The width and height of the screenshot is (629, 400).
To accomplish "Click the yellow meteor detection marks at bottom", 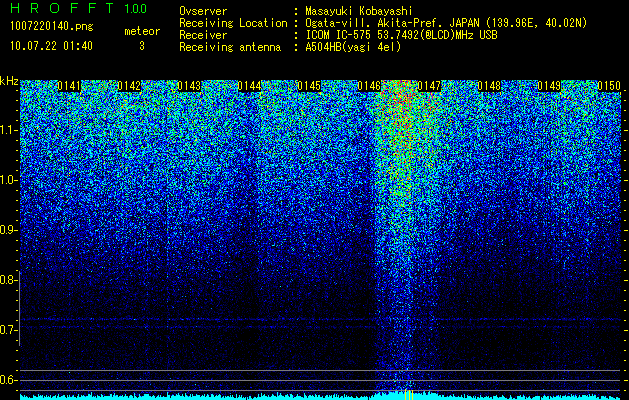I will (x=409, y=394).
